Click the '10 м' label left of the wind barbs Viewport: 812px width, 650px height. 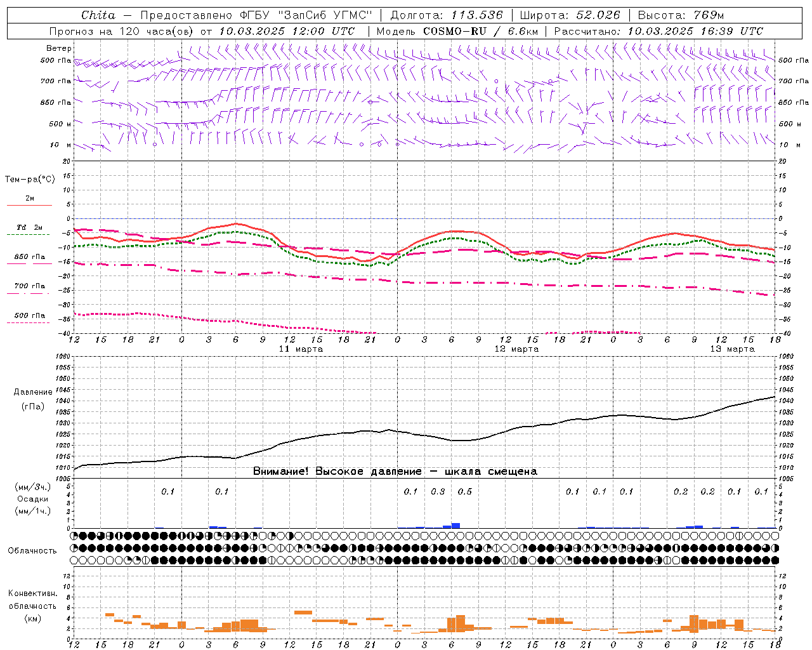pyautogui.click(x=60, y=145)
